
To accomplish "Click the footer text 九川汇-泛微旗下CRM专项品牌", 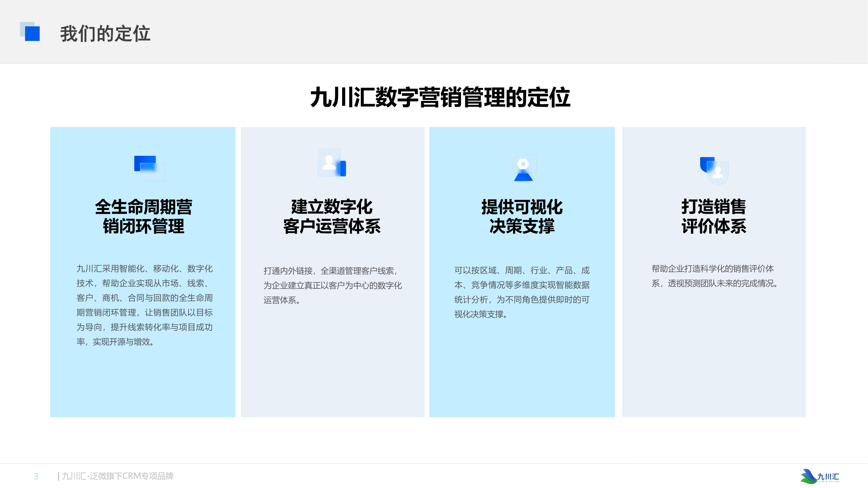I will [118, 476].
